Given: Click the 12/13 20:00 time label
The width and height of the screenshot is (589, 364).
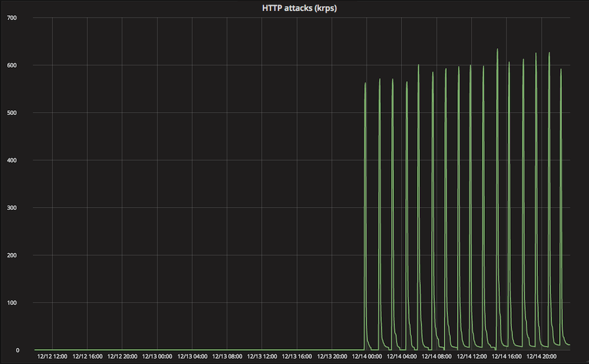Looking at the screenshot, I should 332,357.
